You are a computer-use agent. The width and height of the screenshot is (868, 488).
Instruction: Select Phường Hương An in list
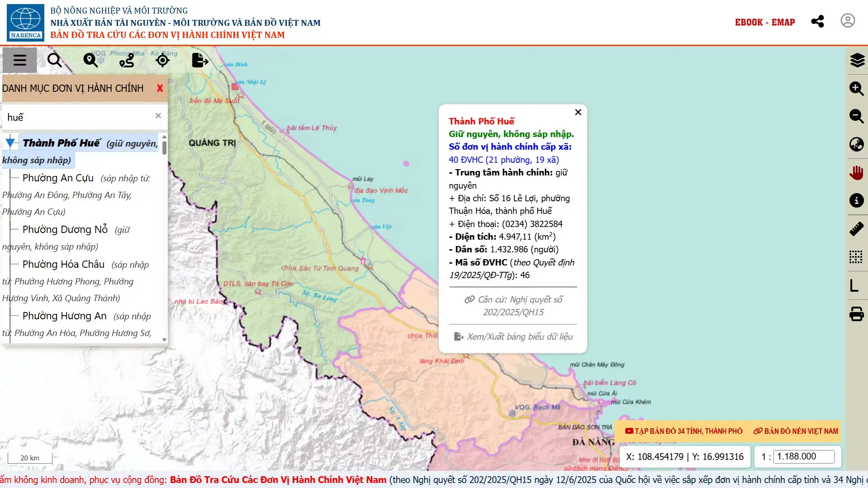tap(65, 316)
